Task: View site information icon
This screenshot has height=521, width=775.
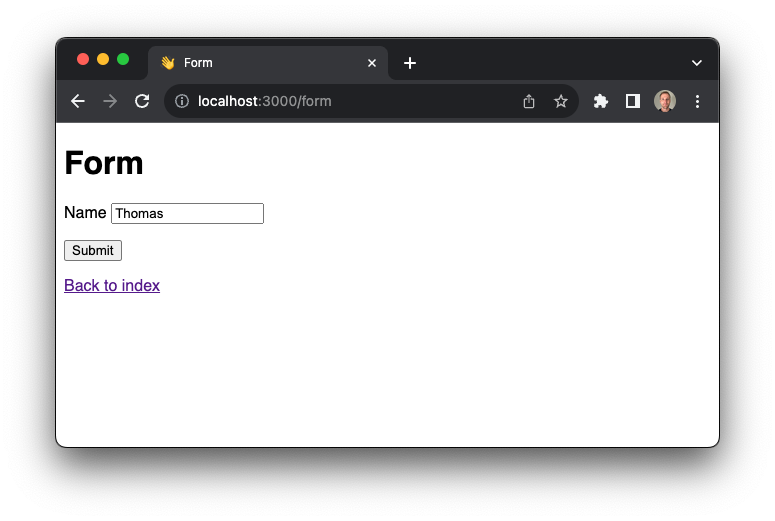Action: [x=182, y=101]
